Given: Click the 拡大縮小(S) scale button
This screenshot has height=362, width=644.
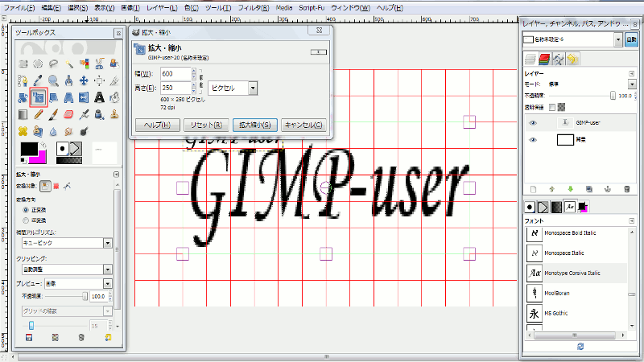Looking at the screenshot, I should (x=255, y=125).
